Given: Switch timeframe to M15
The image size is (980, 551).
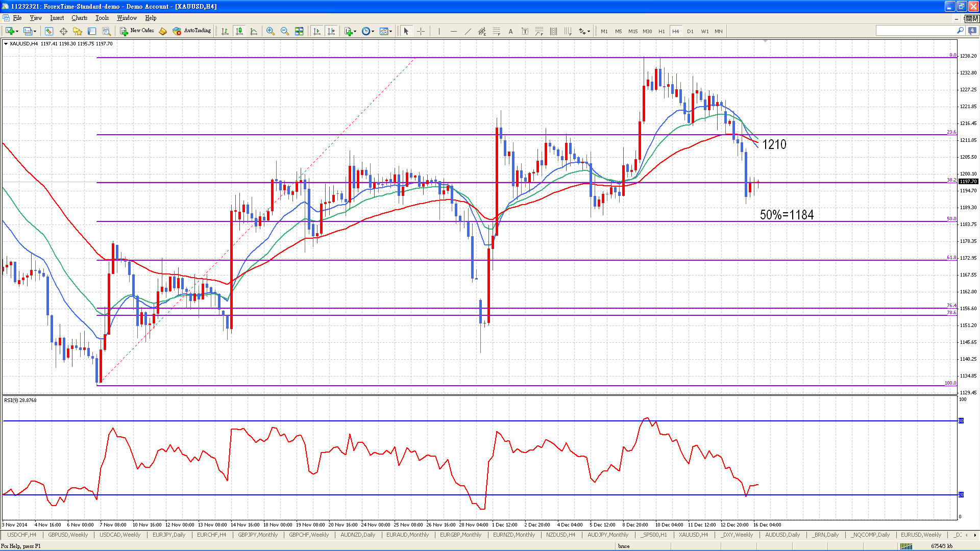Looking at the screenshot, I should 633,31.
